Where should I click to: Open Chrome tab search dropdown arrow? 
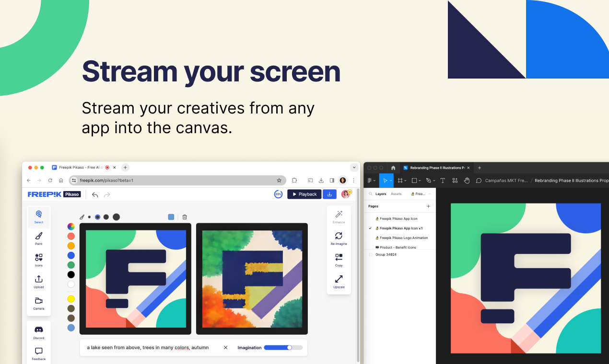(x=354, y=168)
